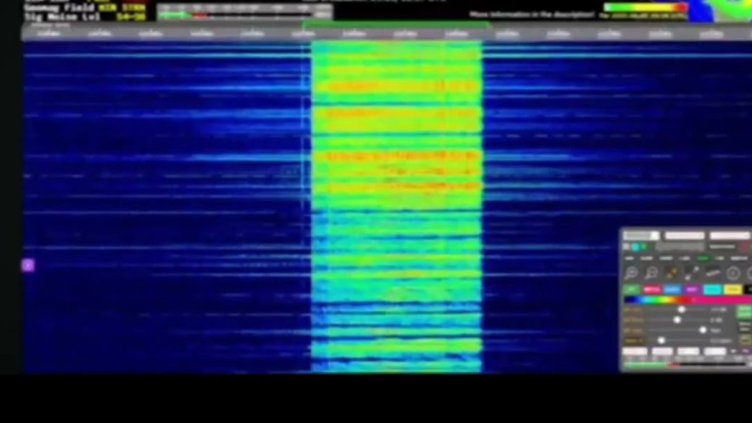Click the zoom-out magnifier icon

point(651,273)
